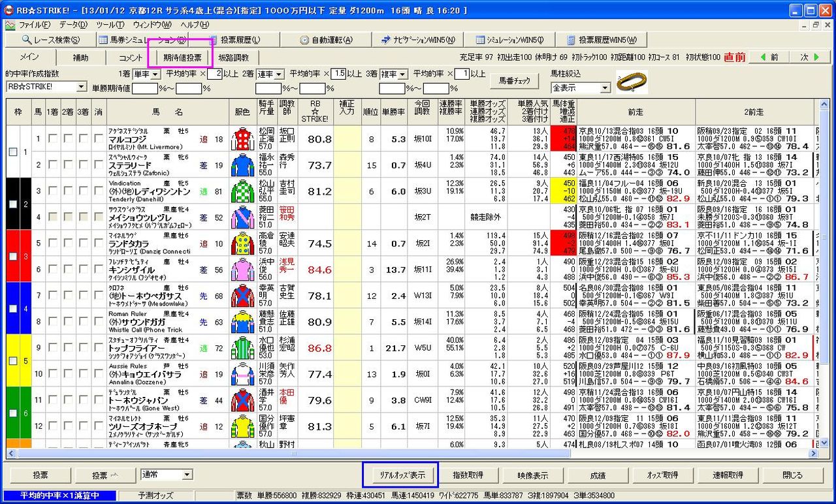
Task: Click the jockey silks icon for マルコフジ
Action: coord(242,138)
